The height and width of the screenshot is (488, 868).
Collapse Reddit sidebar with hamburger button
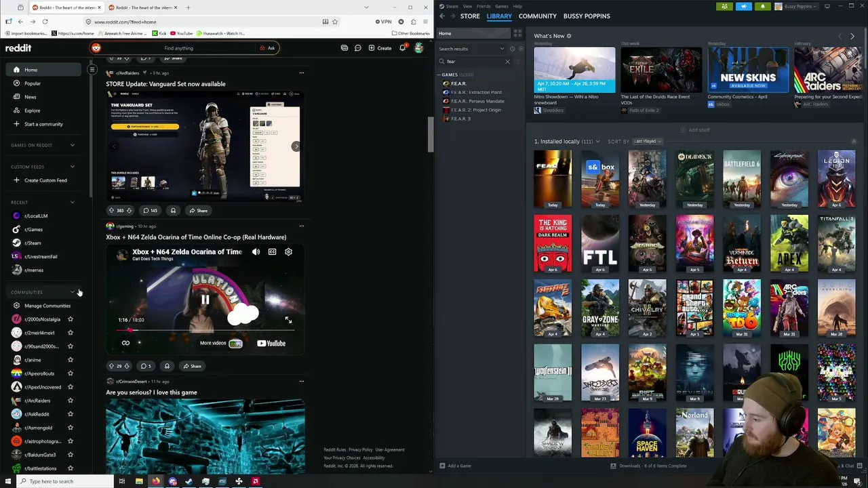click(92, 69)
